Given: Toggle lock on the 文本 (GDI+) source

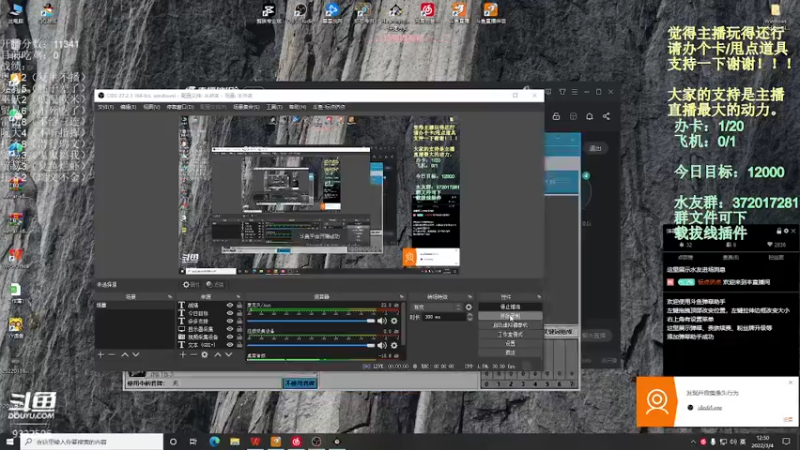Looking at the screenshot, I should [x=239, y=345].
